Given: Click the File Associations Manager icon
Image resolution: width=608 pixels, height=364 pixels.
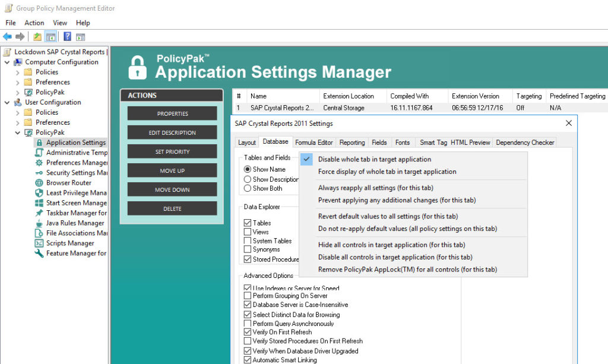Looking at the screenshot, I should [39, 233].
